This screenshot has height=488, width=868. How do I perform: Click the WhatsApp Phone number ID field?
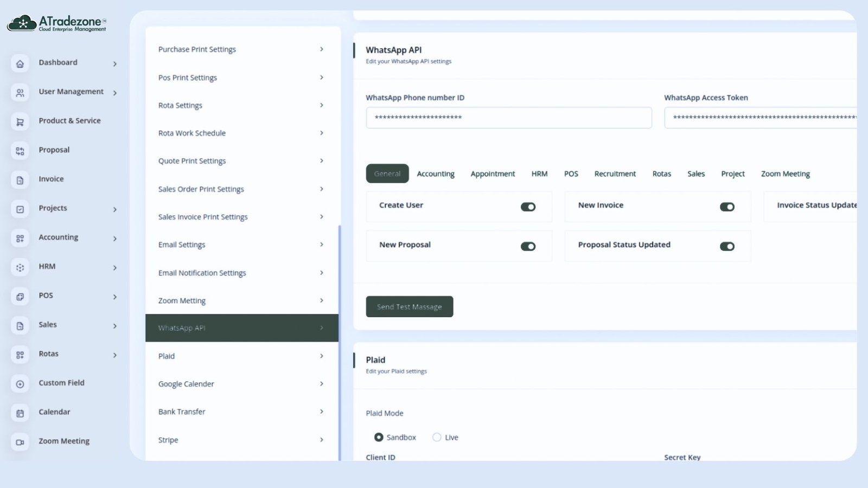point(508,118)
